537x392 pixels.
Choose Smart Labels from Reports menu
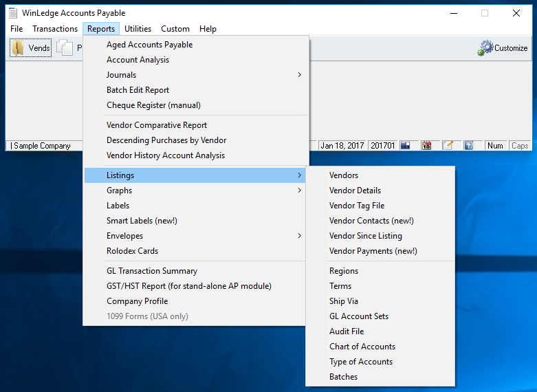142,221
